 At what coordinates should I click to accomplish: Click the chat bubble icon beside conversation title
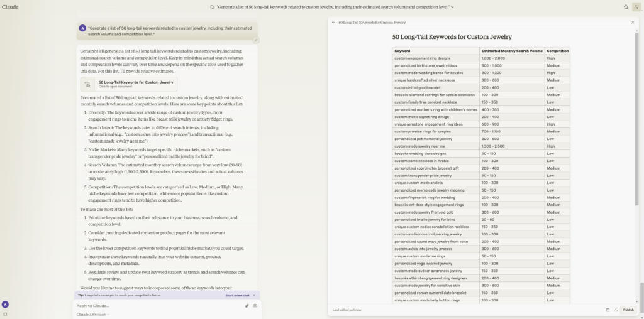click(x=213, y=7)
